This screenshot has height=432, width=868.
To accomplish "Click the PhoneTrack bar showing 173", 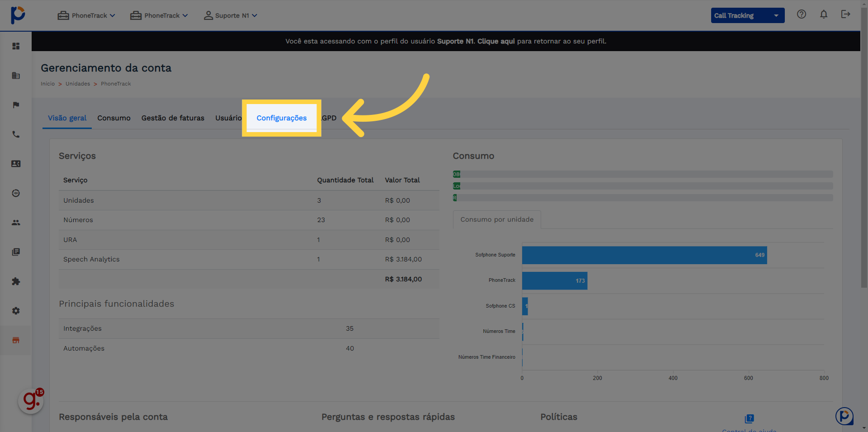I will [555, 280].
